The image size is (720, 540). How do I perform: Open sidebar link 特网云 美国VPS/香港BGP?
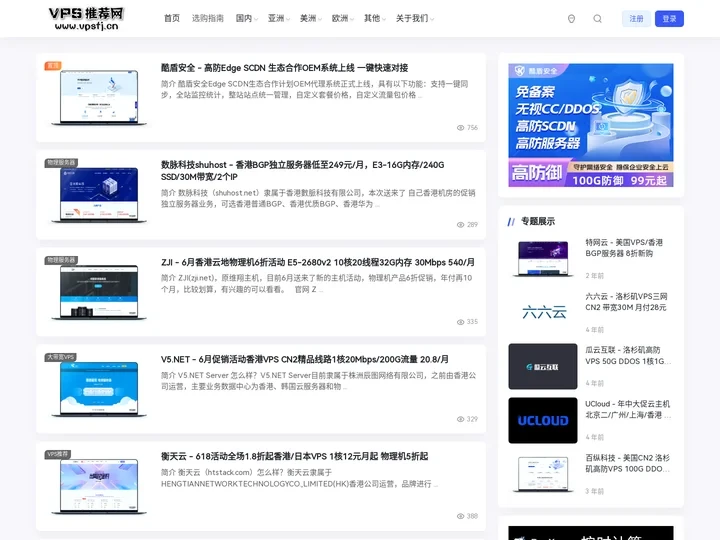click(624, 248)
